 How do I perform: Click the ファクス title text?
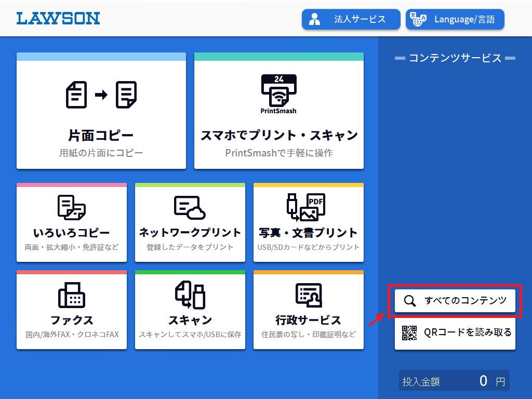click(x=72, y=320)
